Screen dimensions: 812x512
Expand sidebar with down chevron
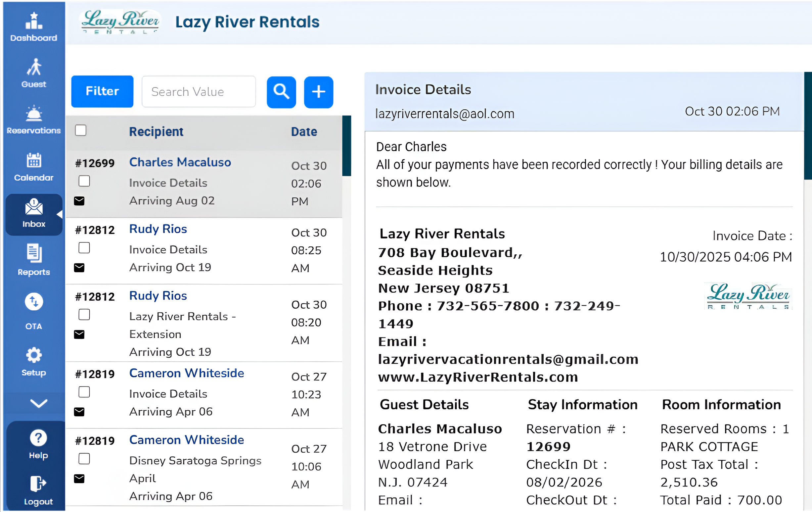38,403
